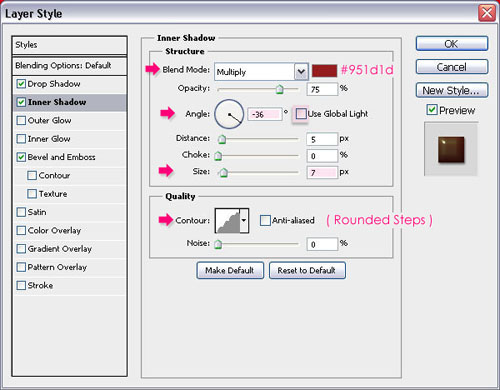Open the Styles presets section
Image resolution: width=500 pixels, height=390 pixels.
[70, 45]
